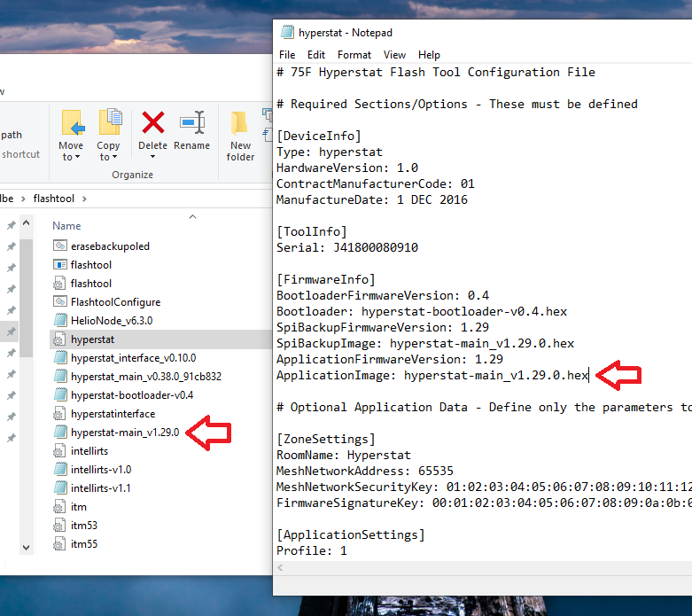Sort files by the Name column header

click(x=66, y=226)
